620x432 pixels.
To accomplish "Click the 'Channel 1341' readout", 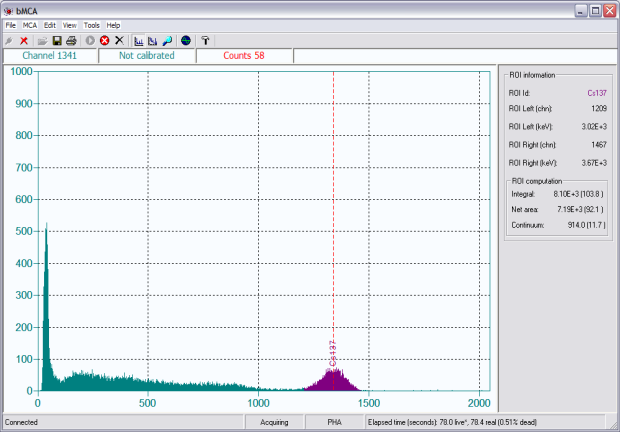I will click(50, 56).
